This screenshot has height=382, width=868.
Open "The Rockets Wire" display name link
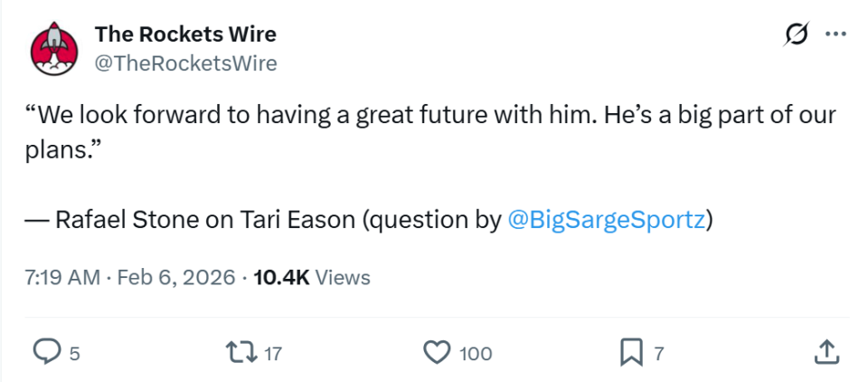[x=185, y=34]
